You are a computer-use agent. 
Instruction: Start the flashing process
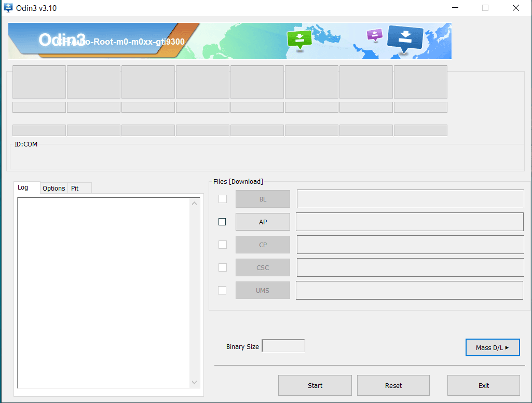click(315, 385)
